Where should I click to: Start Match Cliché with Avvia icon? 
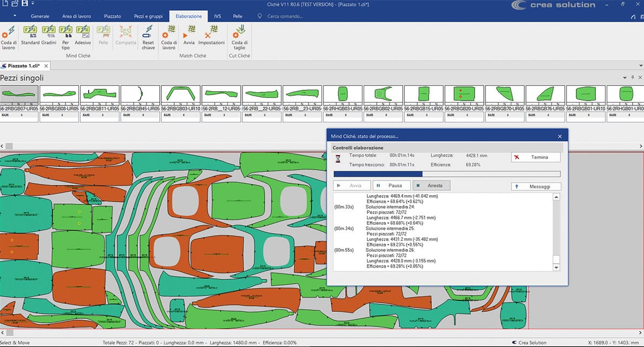189,33
